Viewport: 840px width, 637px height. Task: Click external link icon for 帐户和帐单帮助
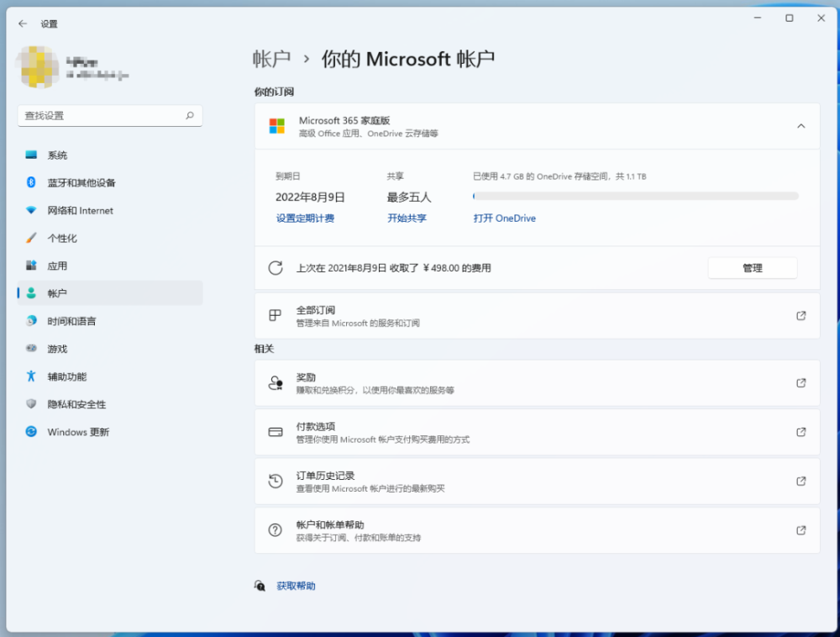pyautogui.click(x=801, y=530)
